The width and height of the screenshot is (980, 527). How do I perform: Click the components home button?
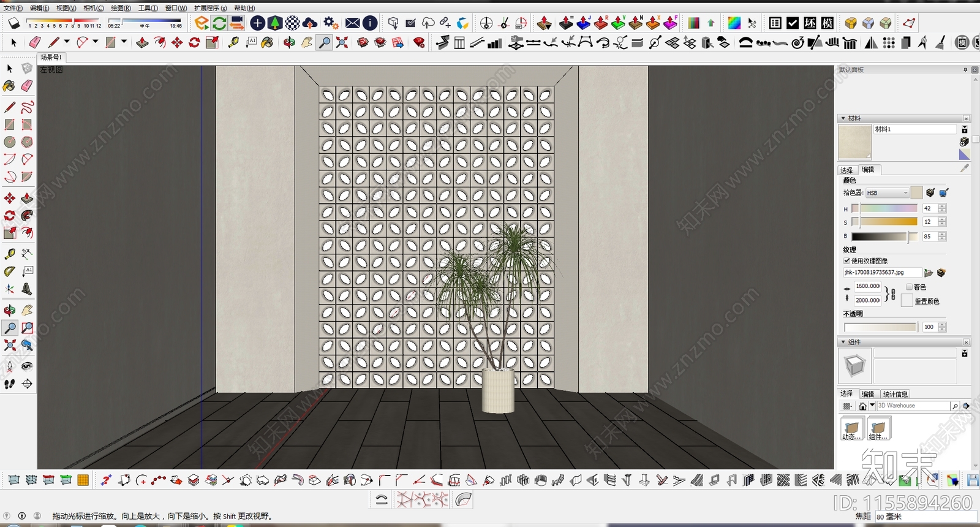pyautogui.click(x=862, y=406)
